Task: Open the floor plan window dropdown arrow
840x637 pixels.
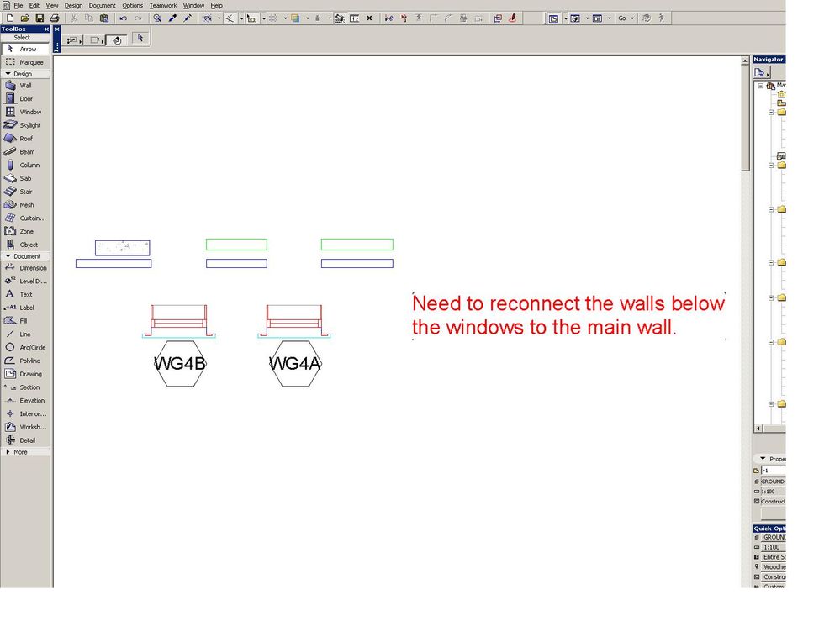Action: tap(565, 18)
